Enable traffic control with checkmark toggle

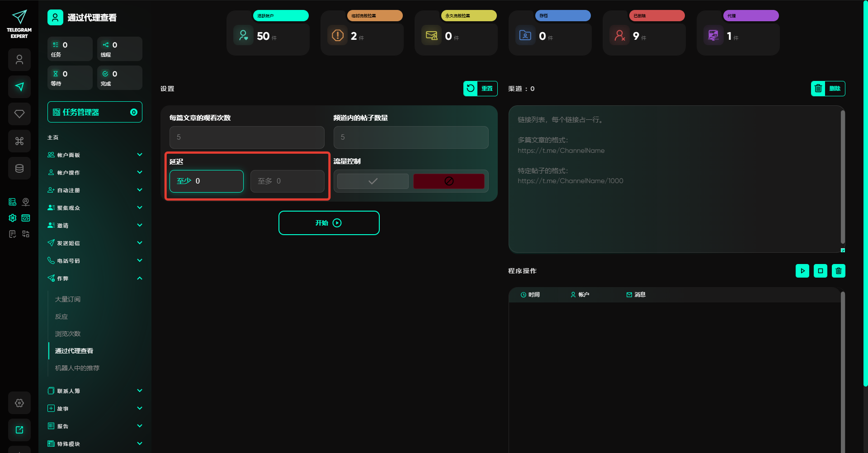373,181
